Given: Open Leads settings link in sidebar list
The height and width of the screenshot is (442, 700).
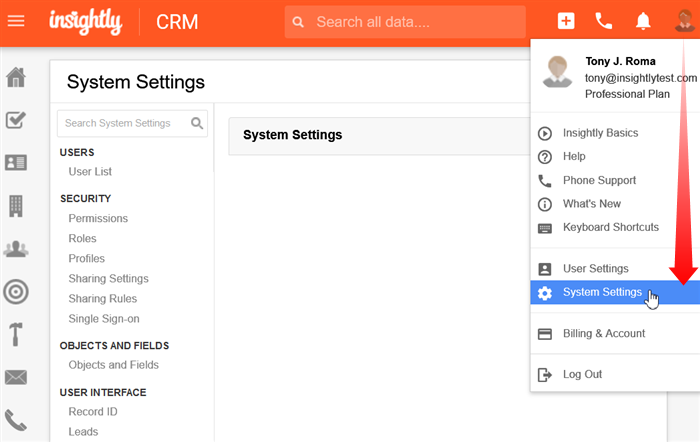Looking at the screenshot, I should coord(83,432).
